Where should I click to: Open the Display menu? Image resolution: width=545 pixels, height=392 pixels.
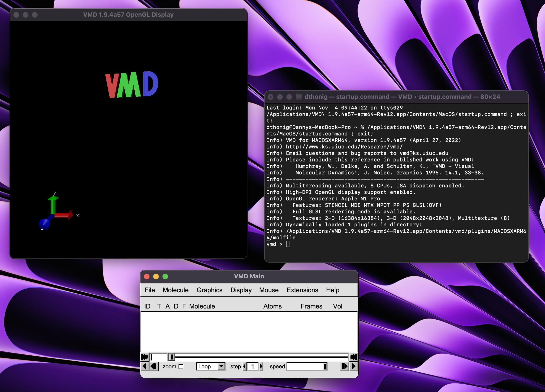coord(241,290)
